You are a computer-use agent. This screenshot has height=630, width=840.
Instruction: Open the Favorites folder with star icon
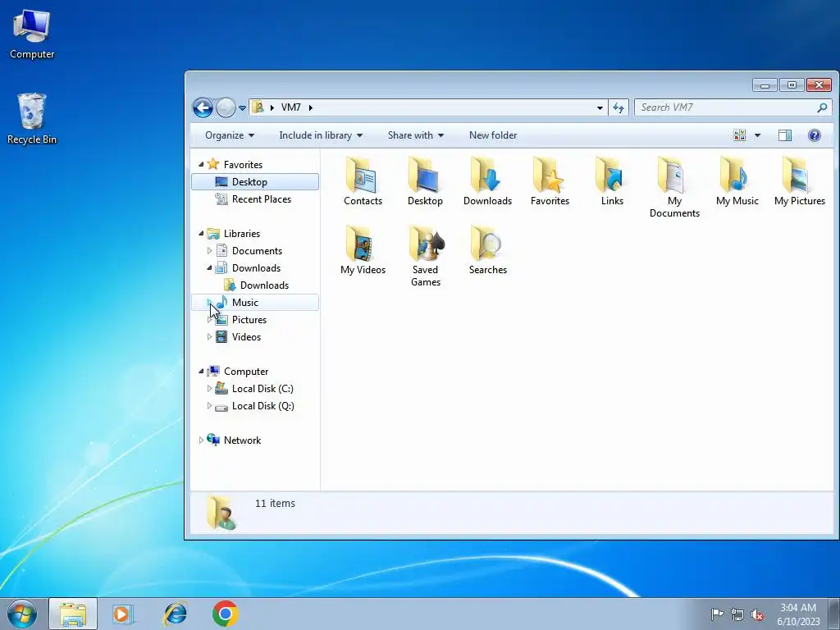(550, 176)
